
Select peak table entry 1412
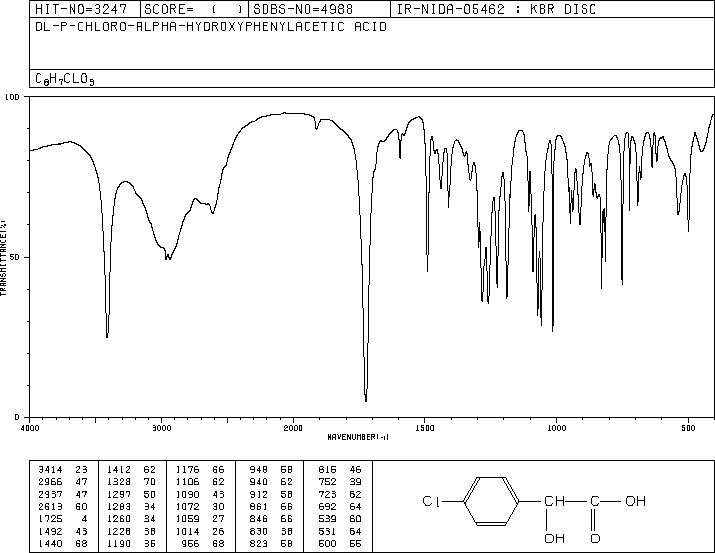131,470
